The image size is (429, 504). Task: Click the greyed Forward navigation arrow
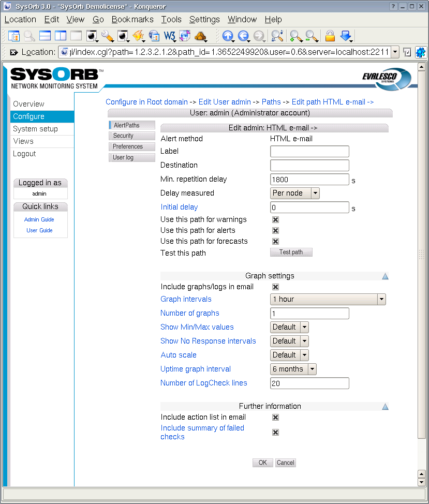259,36
